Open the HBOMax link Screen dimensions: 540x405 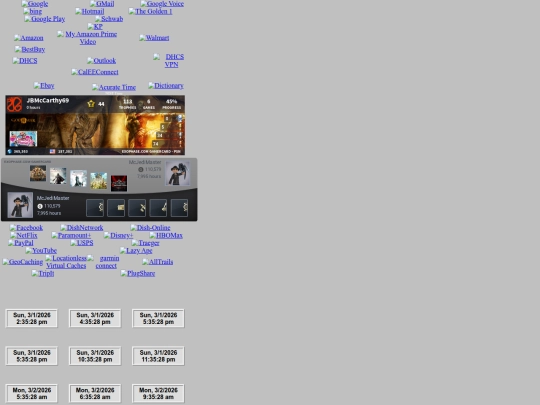click(x=166, y=235)
